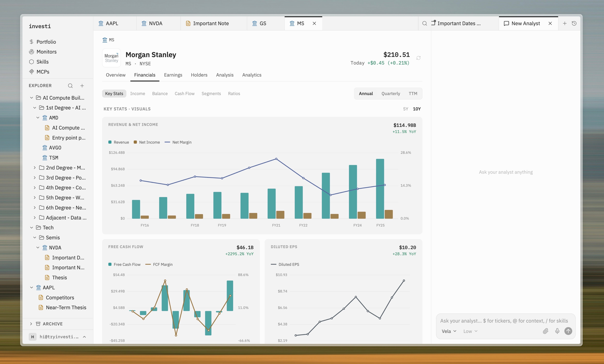Click the FY25 revenue bar
604x364 pixels.
[380, 189]
